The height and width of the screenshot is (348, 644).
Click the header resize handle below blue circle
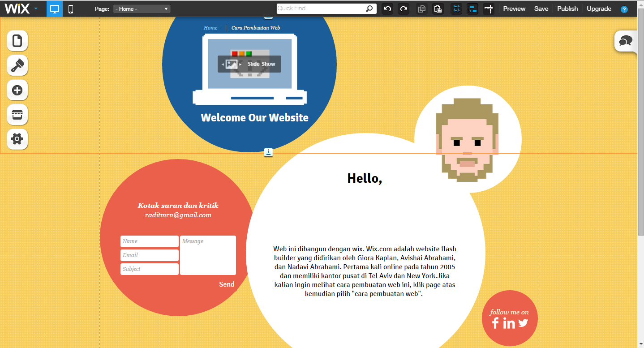point(268,153)
